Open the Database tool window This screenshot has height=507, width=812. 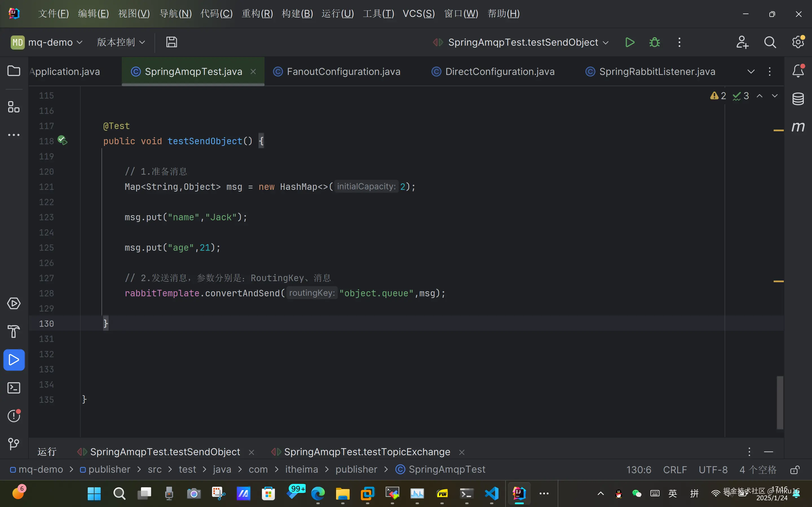coord(798,99)
